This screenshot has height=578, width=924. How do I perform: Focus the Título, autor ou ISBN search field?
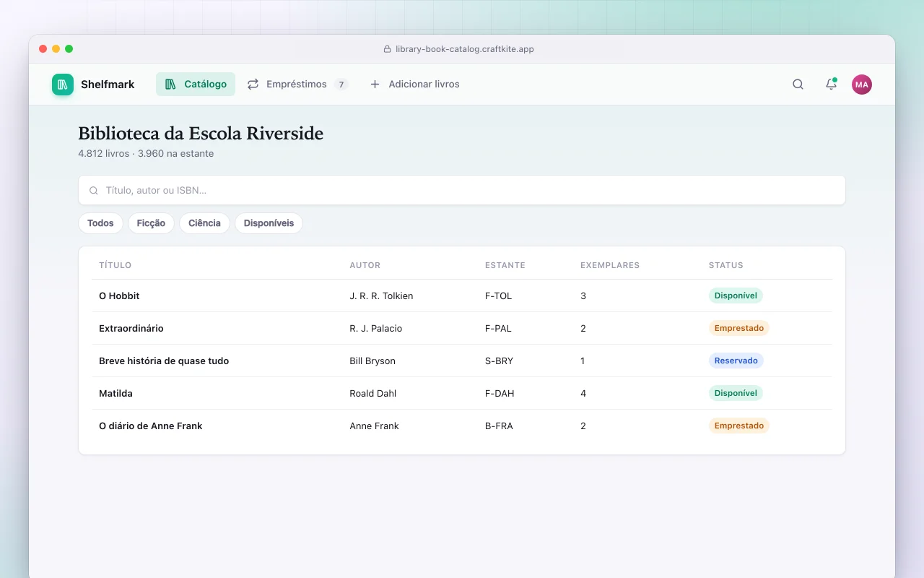(x=462, y=190)
